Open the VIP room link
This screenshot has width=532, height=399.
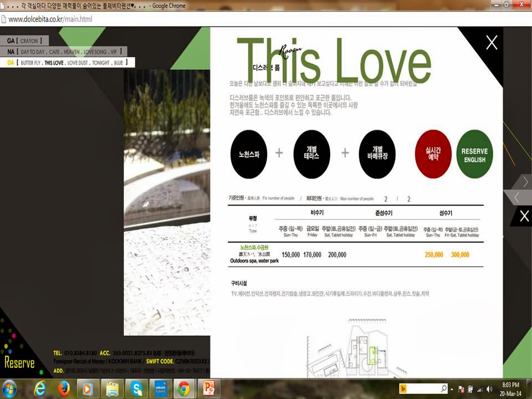pos(112,52)
